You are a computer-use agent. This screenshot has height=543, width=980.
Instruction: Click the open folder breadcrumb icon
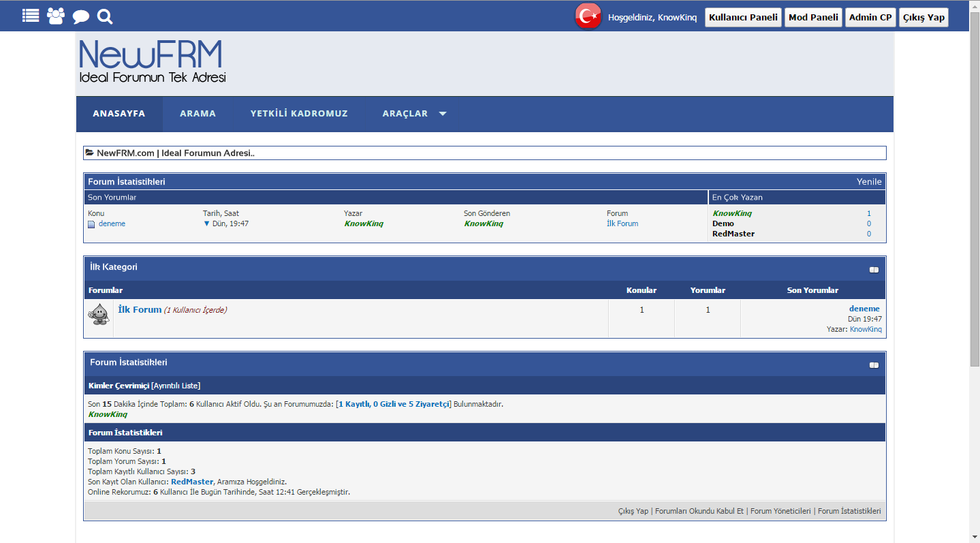[x=90, y=153]
